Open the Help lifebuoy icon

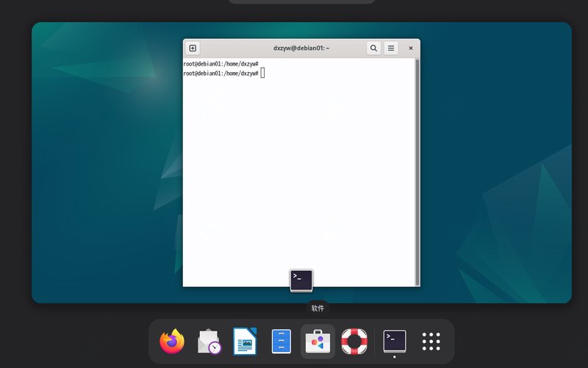pyautogui.click(x=354, y=342)
